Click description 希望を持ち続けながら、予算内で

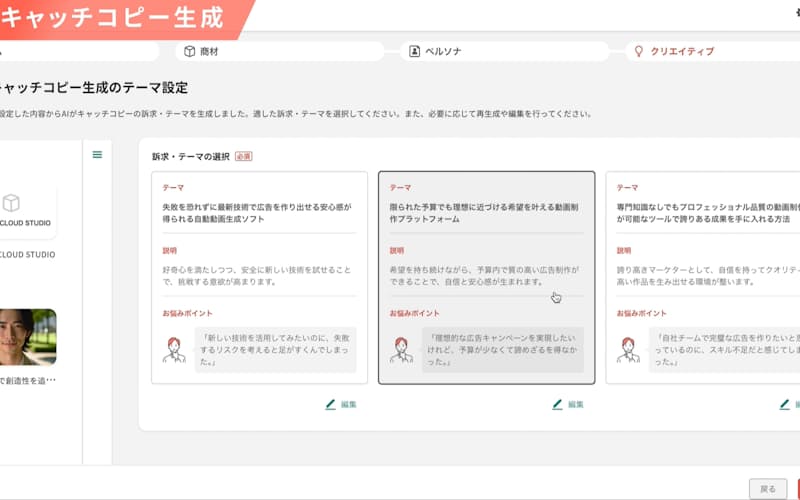tap(484, 276)
